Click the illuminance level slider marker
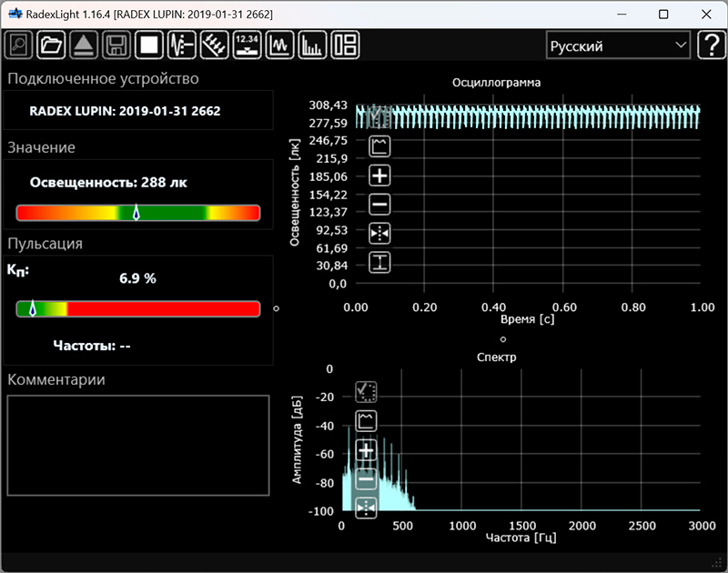The height and width of the screenshot is (573, 728). coord(136,213)
